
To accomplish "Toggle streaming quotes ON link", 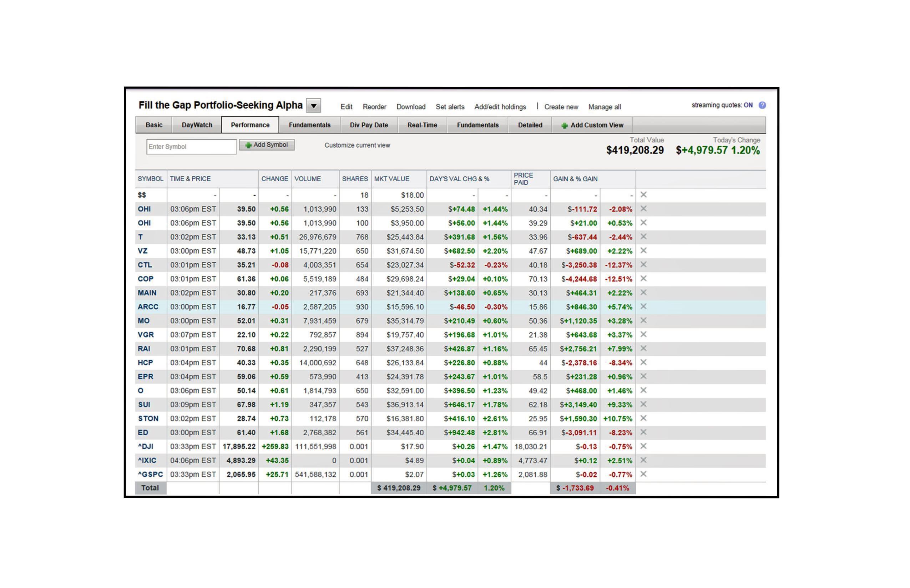I will (x=748, y=105).
